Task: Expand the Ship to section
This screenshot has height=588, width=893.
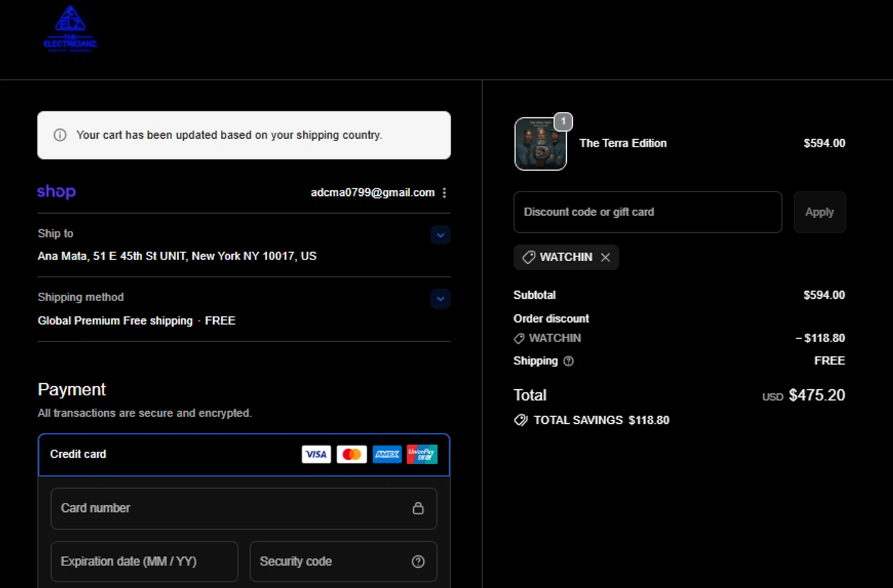Action: point(441,235)
